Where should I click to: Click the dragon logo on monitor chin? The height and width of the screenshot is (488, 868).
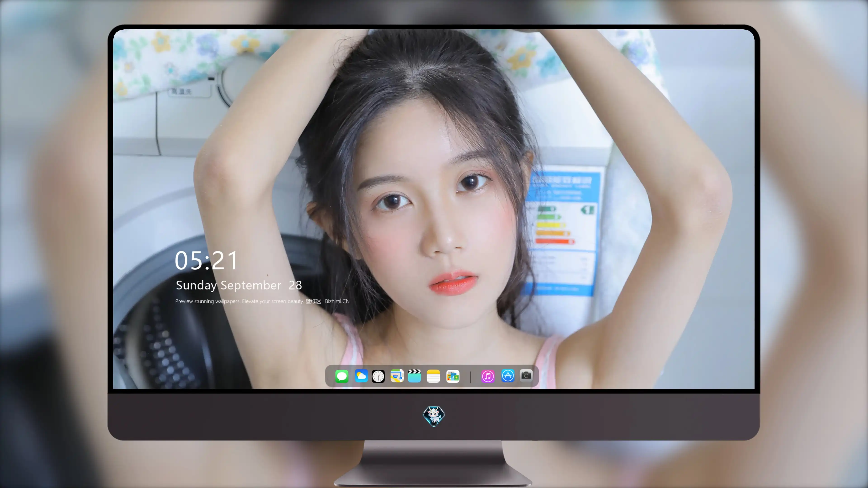pyautogui.click(x=434, y=416)
